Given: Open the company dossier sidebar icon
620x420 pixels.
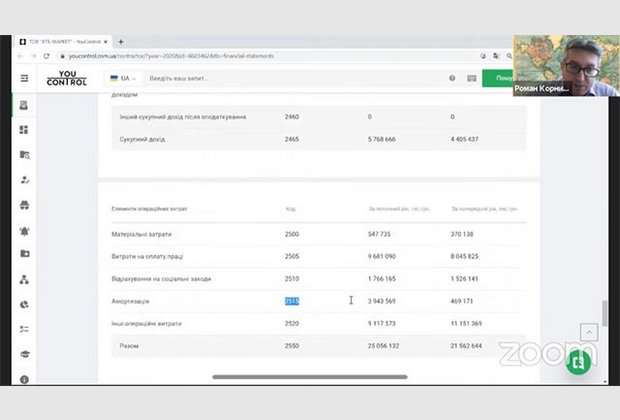Looking at the screenshot, I should tap(24, 105).
